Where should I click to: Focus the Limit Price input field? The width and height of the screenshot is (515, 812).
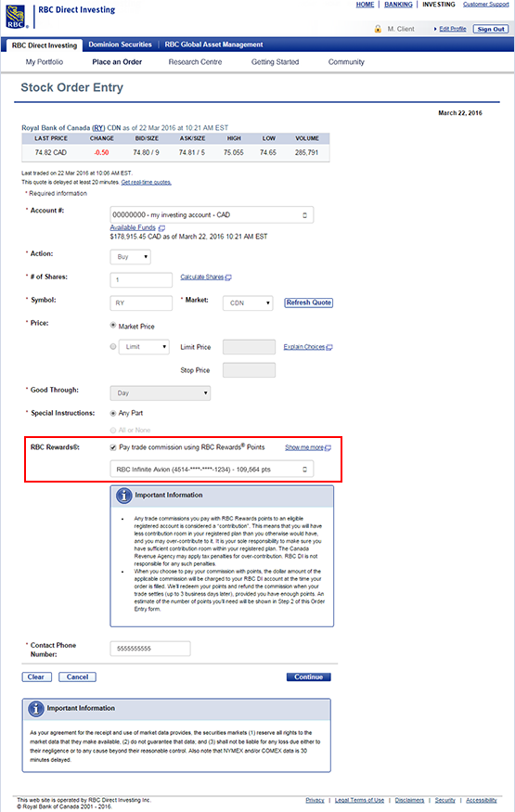pos(249,347)
